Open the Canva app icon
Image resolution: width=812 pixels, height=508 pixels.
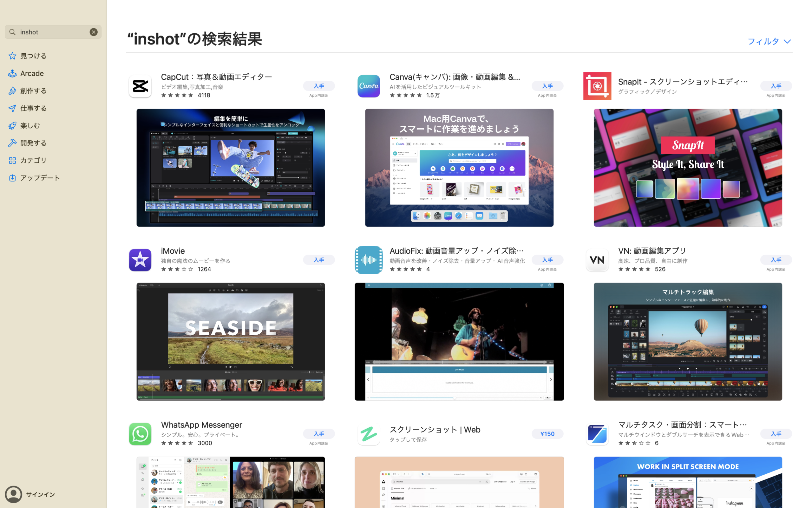pyautogui.click(x=369, y=86)
